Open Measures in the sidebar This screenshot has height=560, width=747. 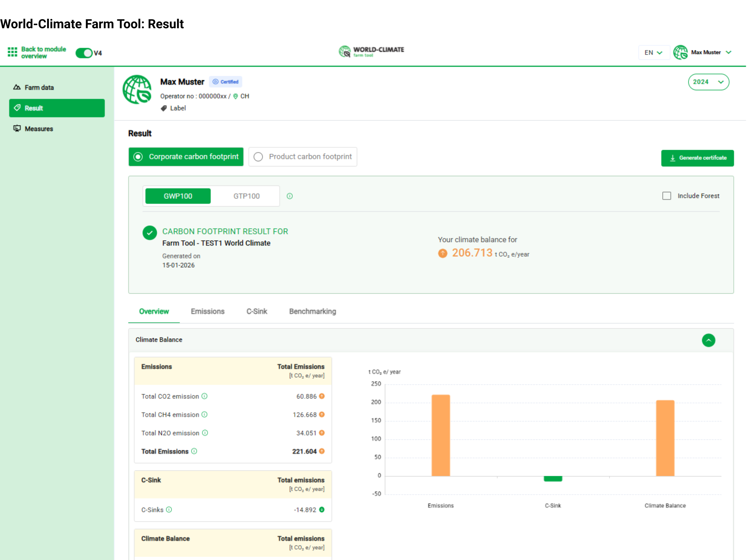pos(39,129)
